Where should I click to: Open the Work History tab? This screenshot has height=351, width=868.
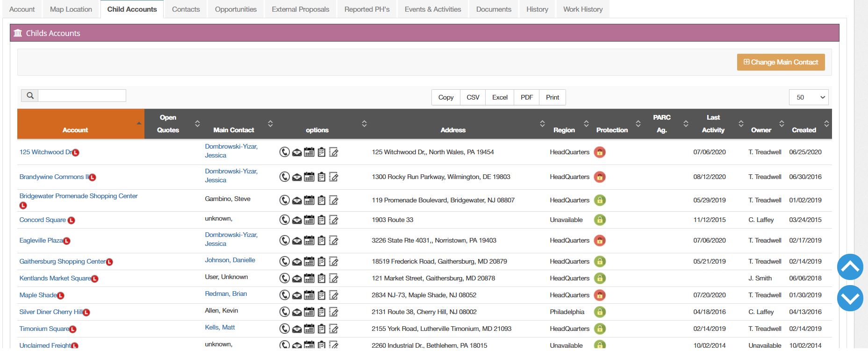583,9
